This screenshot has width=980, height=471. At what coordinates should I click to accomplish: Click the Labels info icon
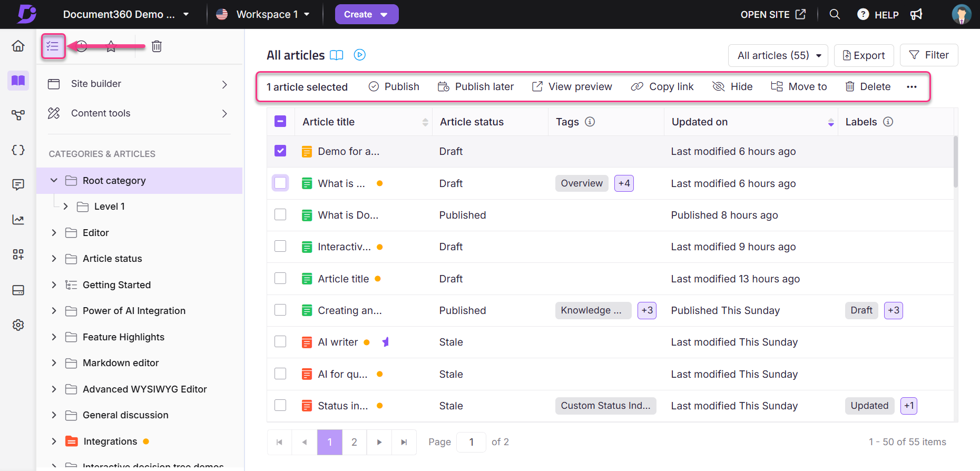coord(888,122)
